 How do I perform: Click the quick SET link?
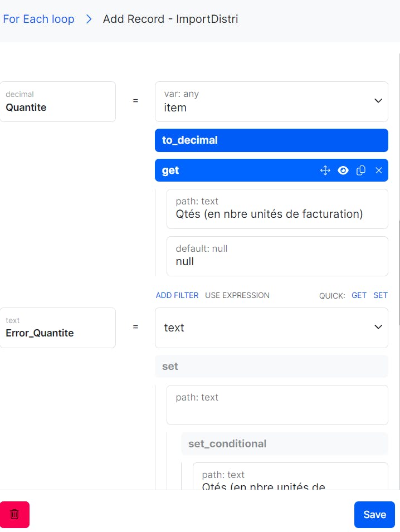[381, 295]
